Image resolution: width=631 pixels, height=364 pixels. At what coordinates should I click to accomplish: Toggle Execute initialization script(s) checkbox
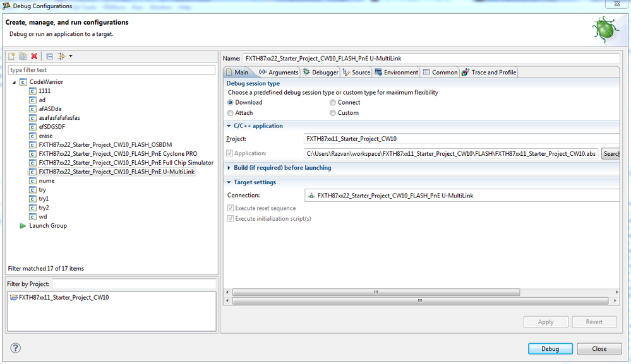click(x=231, y=218)
